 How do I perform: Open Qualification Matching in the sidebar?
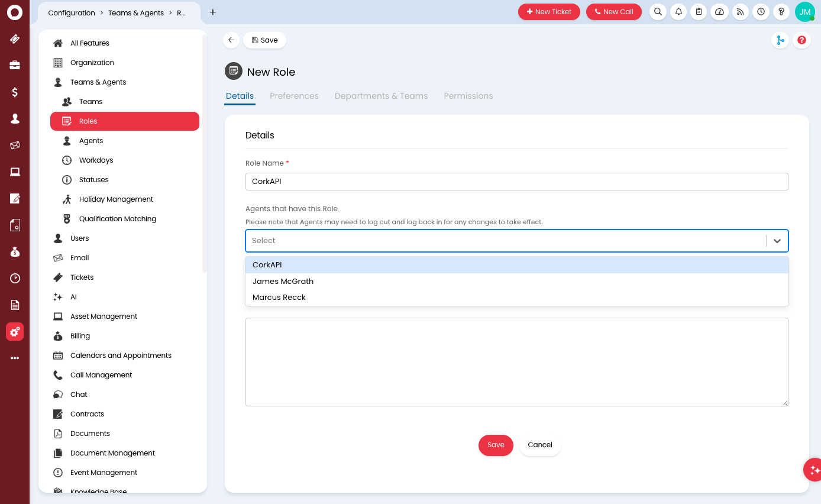point(125,219)
